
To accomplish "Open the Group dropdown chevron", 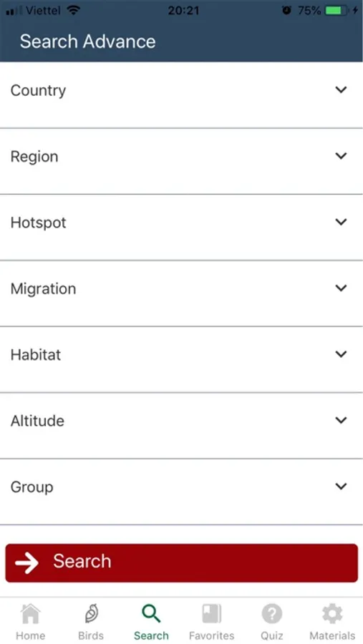I will (342, 487).
